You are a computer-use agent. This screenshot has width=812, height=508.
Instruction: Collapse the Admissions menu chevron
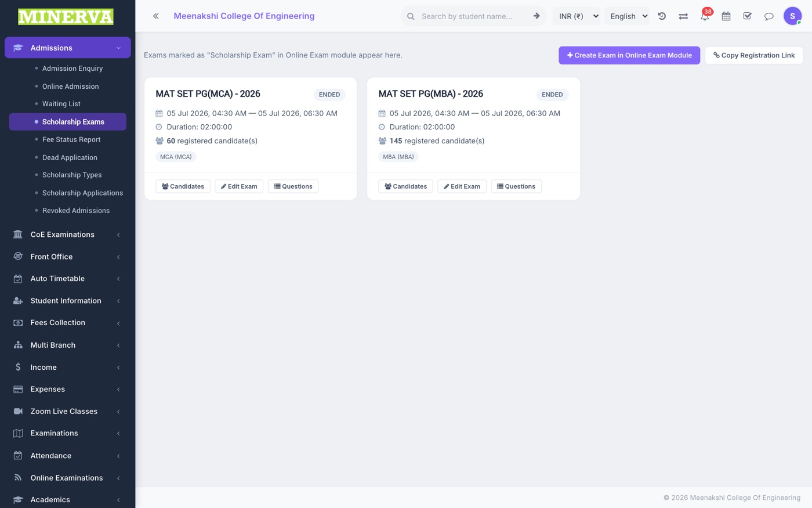[x=118, y=48]
